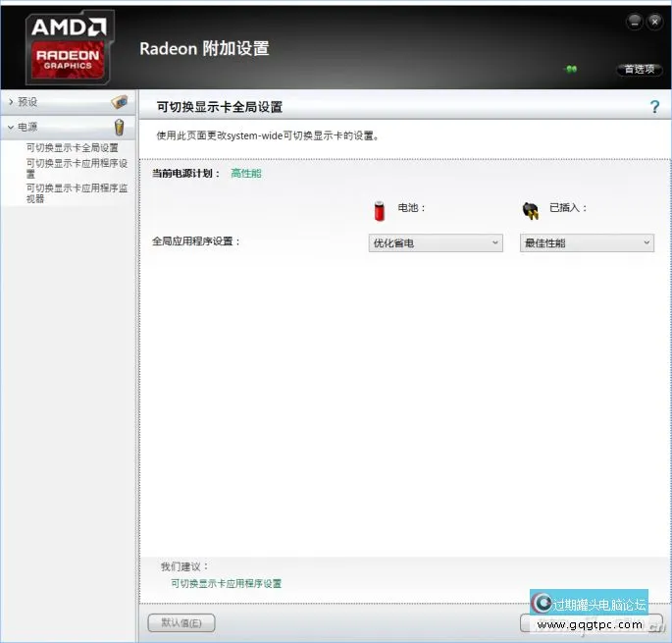Click the 默认值(E) button

(181, 622)
